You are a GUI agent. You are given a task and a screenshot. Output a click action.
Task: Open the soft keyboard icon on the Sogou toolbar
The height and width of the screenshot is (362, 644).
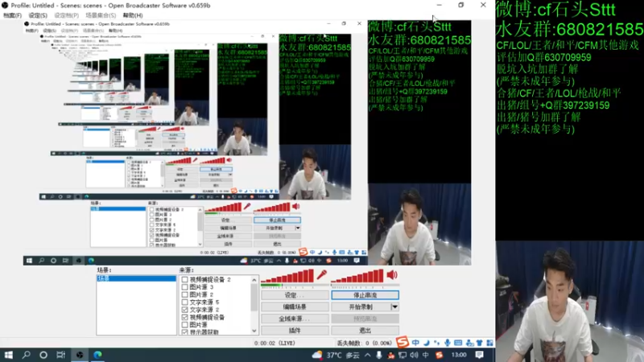pyautogui.click(x=458, y=343)
